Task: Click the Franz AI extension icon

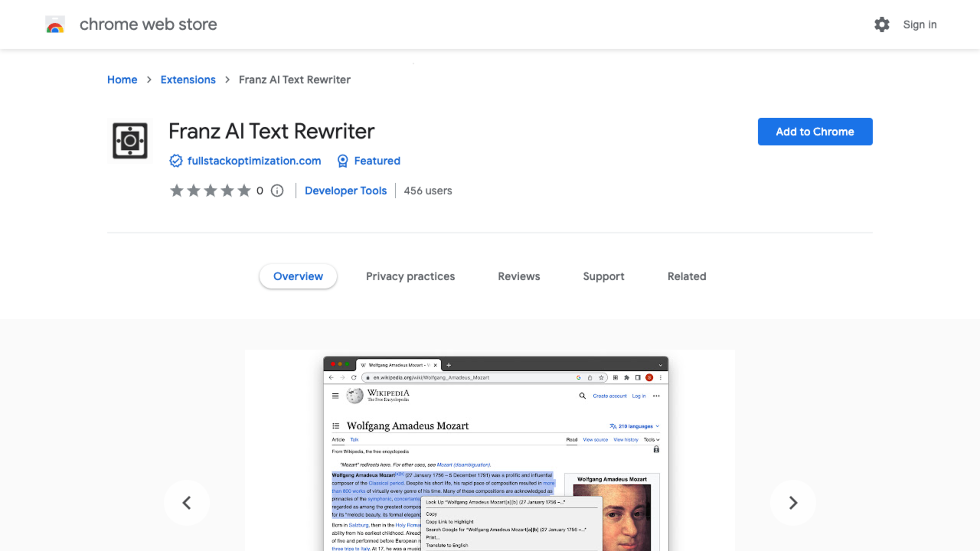Action: click(130, 141)
